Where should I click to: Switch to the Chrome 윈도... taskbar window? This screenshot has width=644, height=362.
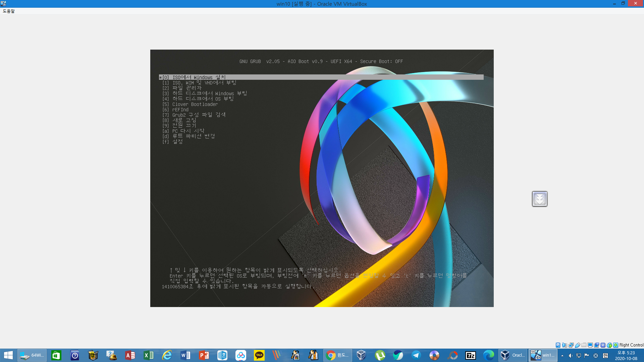338,355
